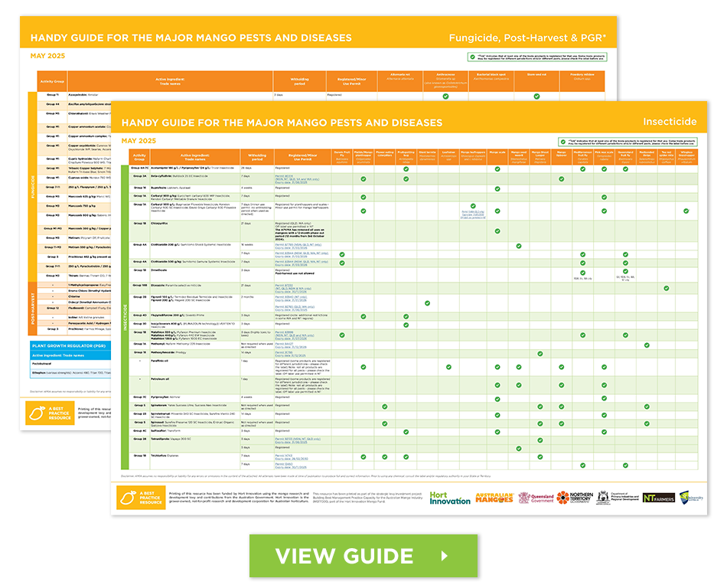Click the Azoxystrobin Anthracnose tick on Fungicide page

click(445, 96)
